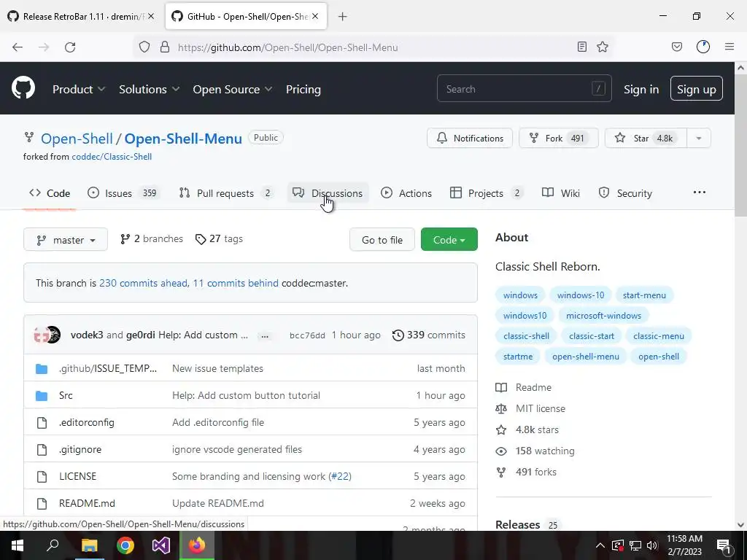Click the Sign up button
747x560 pixels.
(696, 88)
